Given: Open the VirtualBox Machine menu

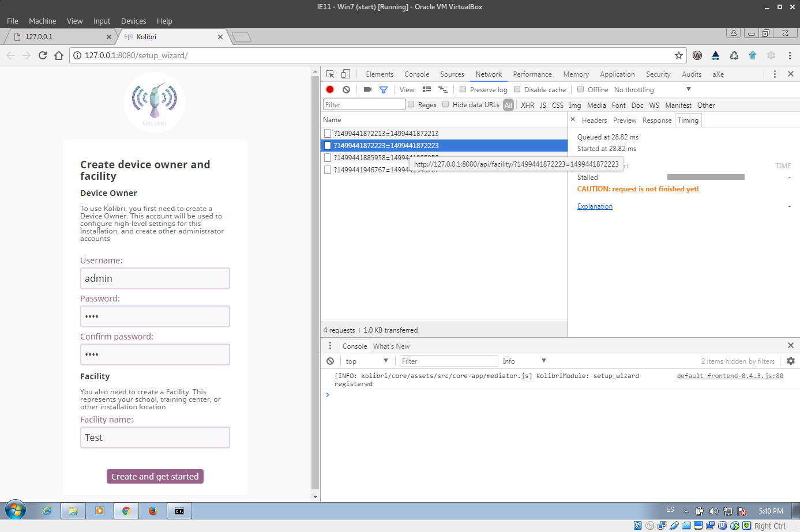Looking at the screenshot, I should click(42, 21).
